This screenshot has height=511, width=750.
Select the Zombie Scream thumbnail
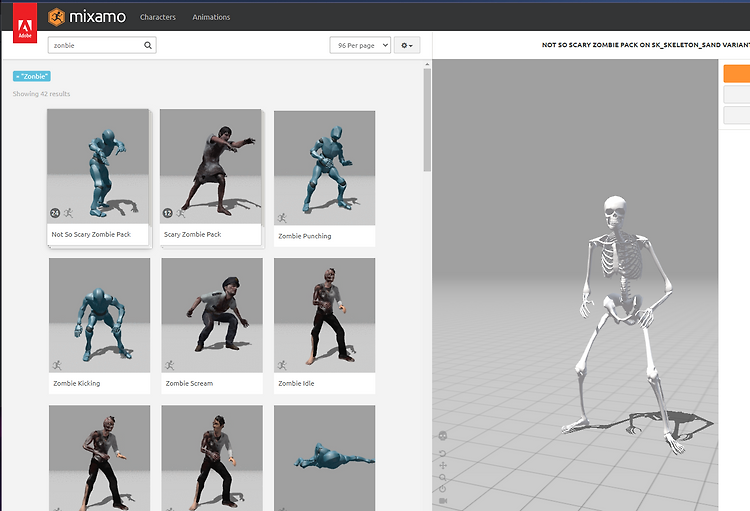click(212, 315)
